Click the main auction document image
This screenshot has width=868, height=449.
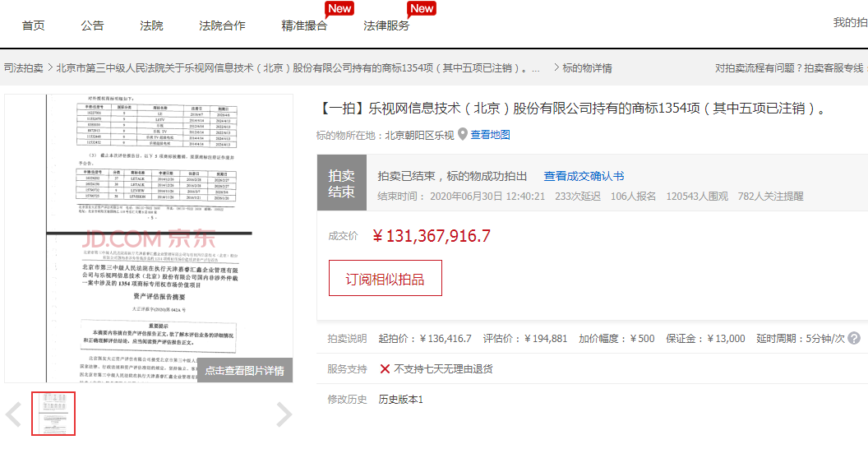tap(149, 238)
